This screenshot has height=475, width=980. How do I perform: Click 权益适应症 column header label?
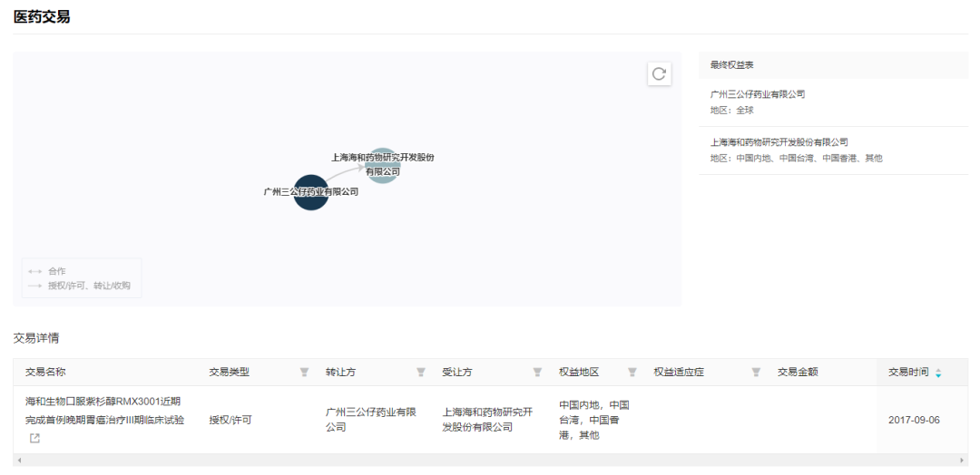[x=680, y=372]
